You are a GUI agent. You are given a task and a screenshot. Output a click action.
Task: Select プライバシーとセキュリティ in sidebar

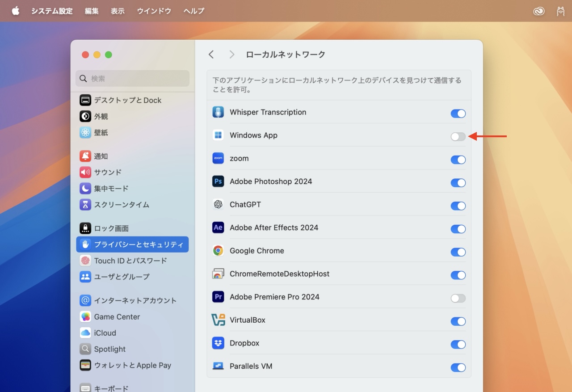132,244
